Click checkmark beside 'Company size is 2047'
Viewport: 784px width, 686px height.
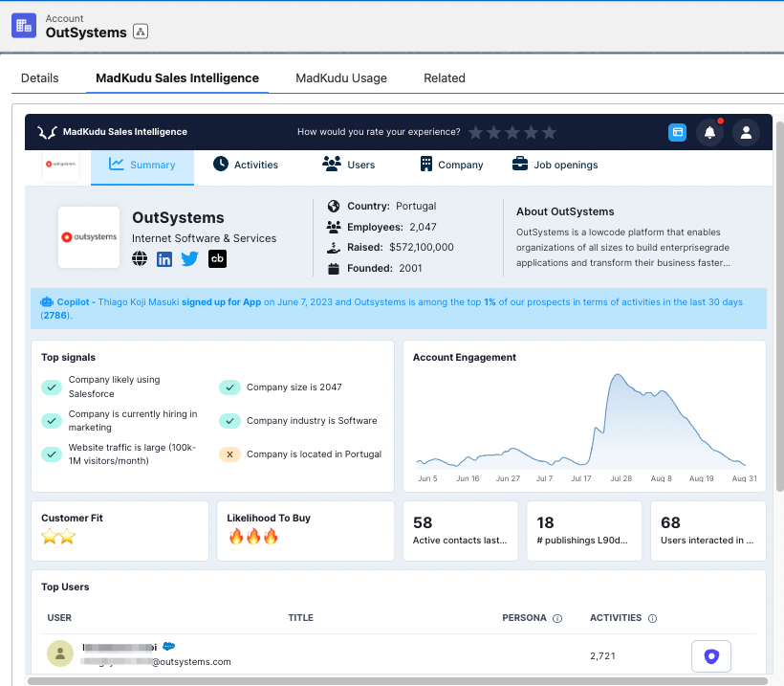(230, 387)
